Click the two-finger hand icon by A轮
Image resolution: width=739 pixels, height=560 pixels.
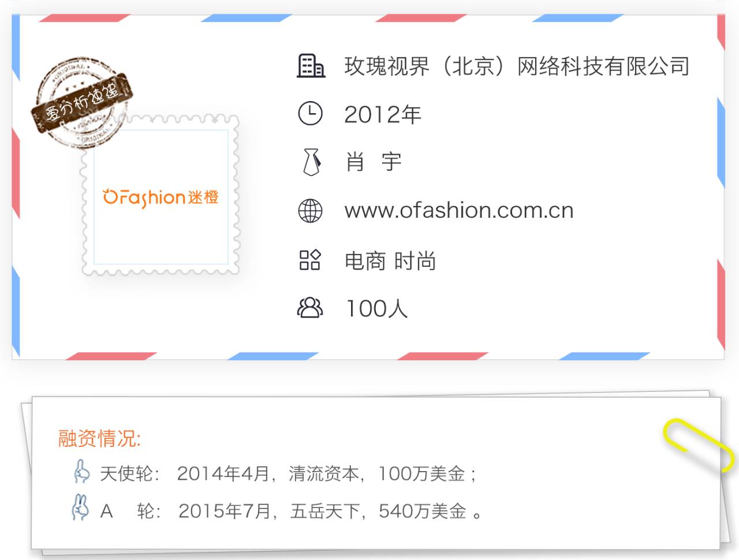pyautogui.click(x=80, y=507)
